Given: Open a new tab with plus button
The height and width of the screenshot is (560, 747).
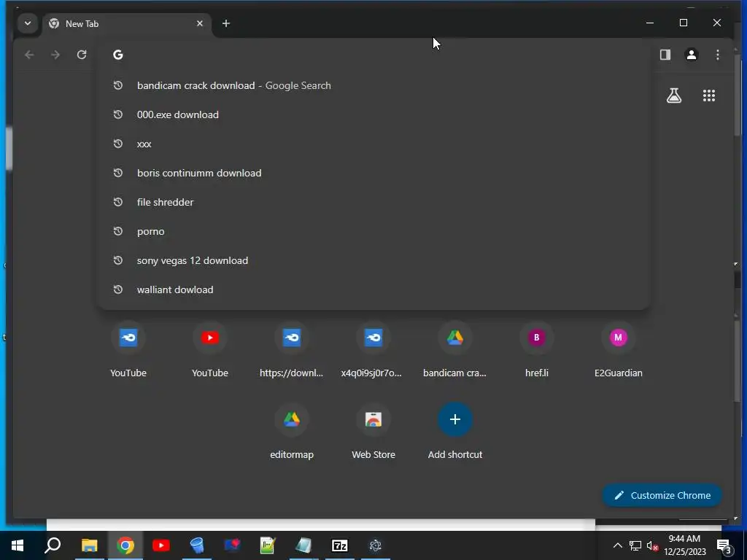Looking at the screenshot, I should [226, 23].
